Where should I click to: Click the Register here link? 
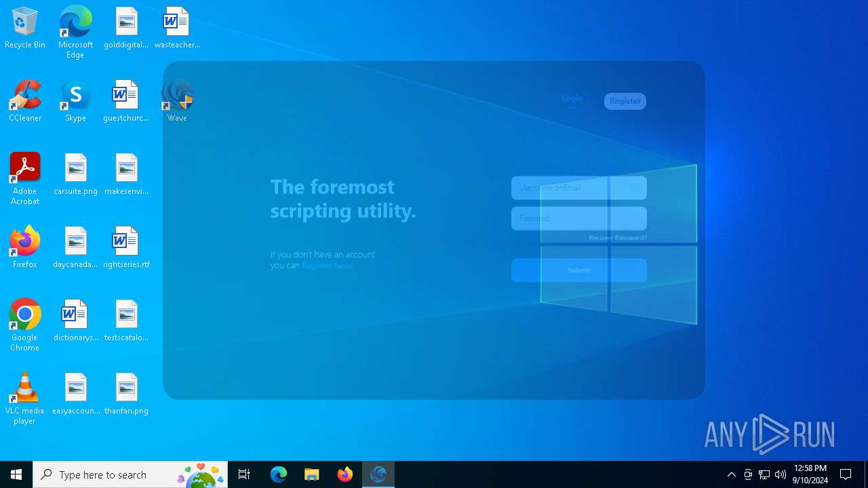(328, 266)
